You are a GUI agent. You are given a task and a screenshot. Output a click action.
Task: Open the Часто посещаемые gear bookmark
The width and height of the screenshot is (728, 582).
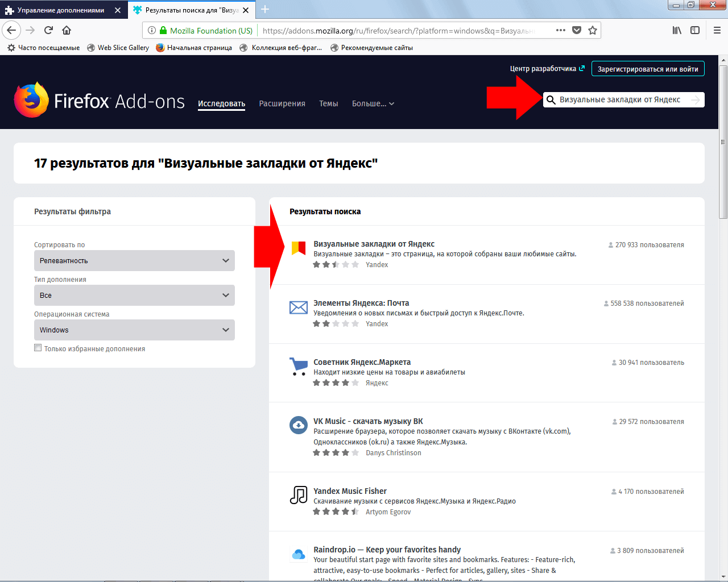point(43,48)
